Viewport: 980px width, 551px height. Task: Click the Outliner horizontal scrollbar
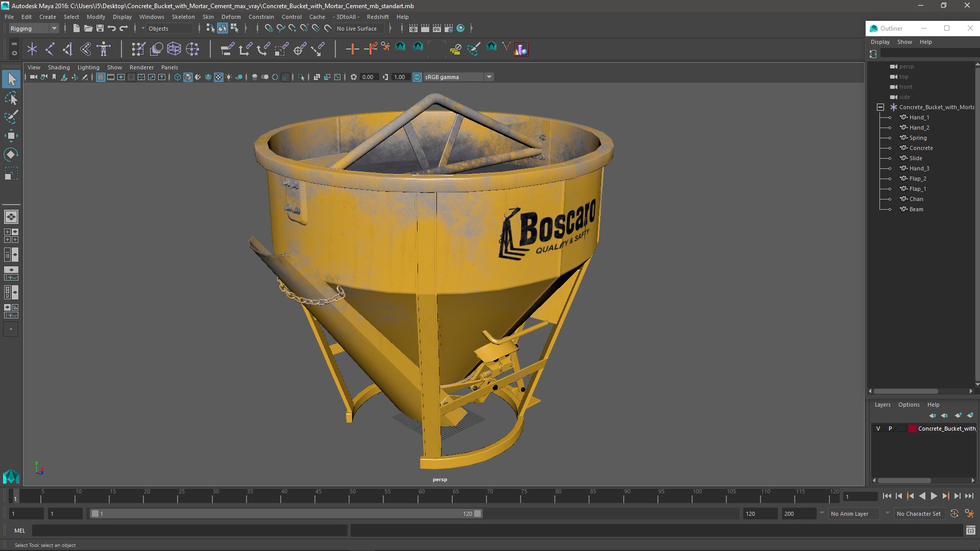coord(905,391)
